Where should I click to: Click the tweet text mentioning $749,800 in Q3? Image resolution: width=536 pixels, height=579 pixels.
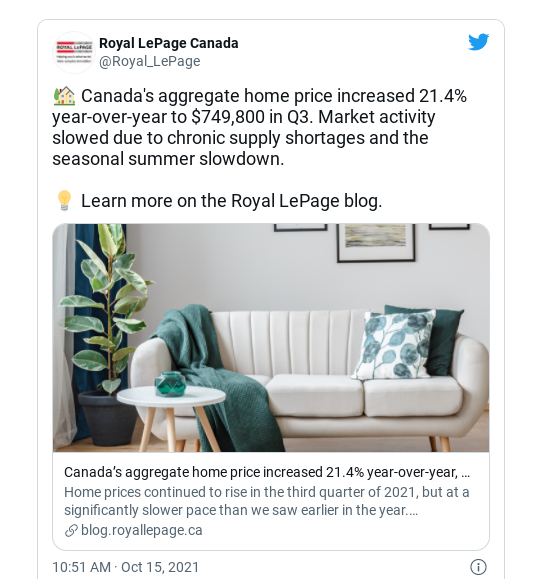click(260, 127)
